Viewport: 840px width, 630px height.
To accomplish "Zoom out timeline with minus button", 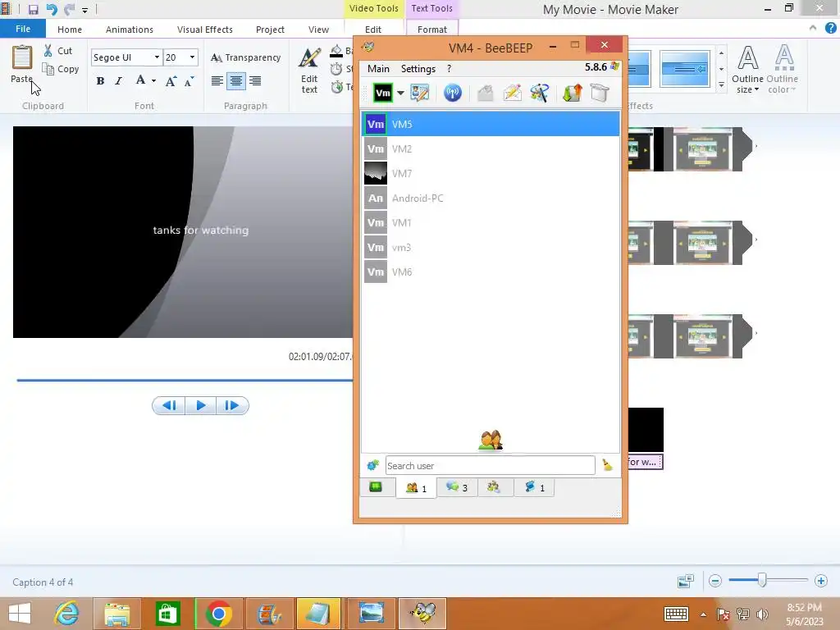I will coord(715,580).
